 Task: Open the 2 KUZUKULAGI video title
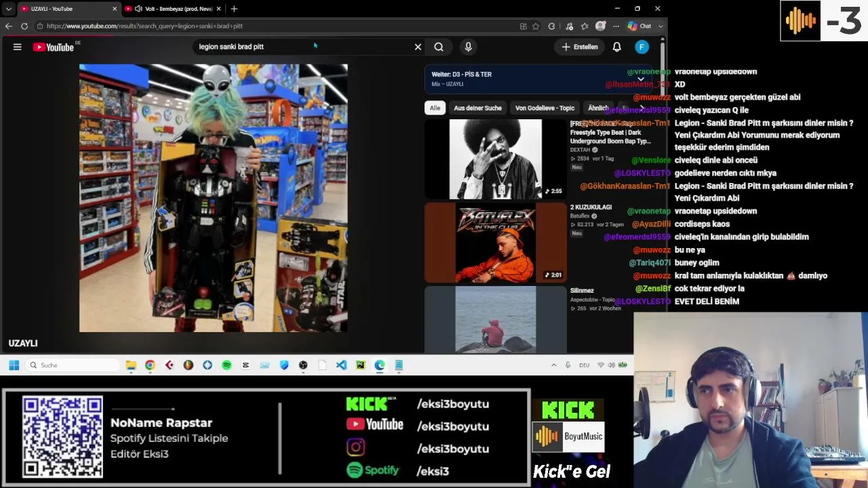pos(591,207)
